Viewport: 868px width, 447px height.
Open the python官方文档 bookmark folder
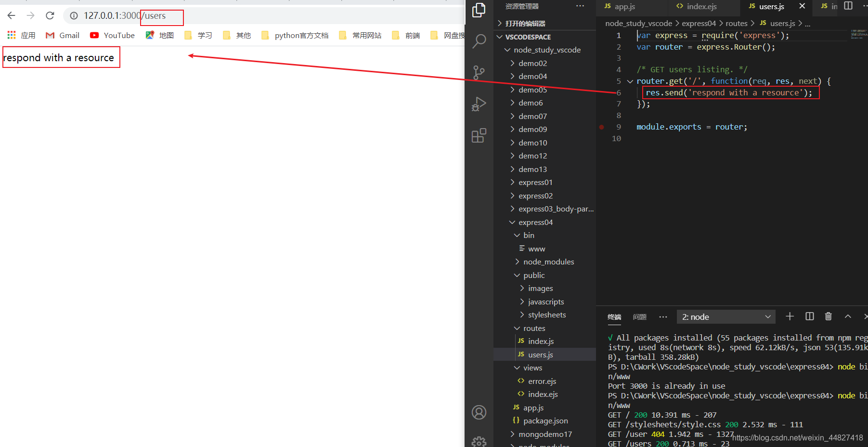(x=295, y=35)
